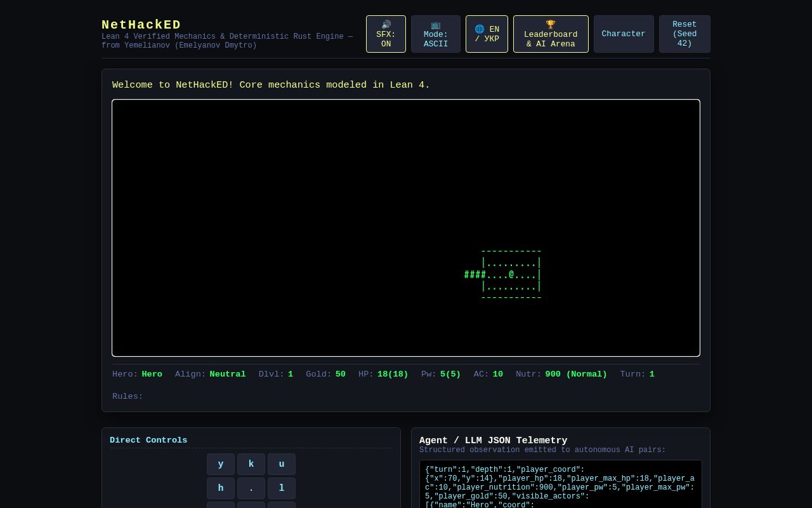812x508 pixels.
Task: Click the 'Direct Controls' heading
Action: [x=148, y=440]
